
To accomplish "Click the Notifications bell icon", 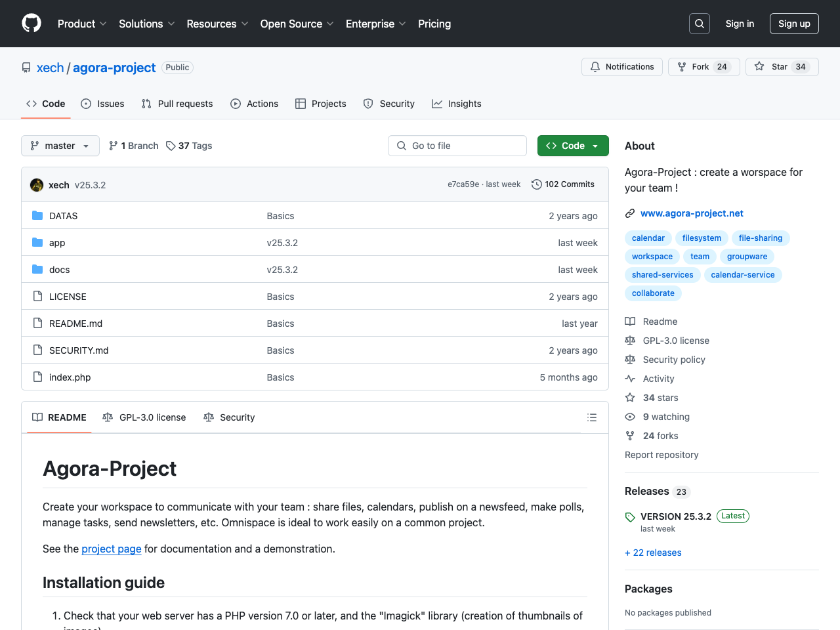I will (x=595, y=67).
